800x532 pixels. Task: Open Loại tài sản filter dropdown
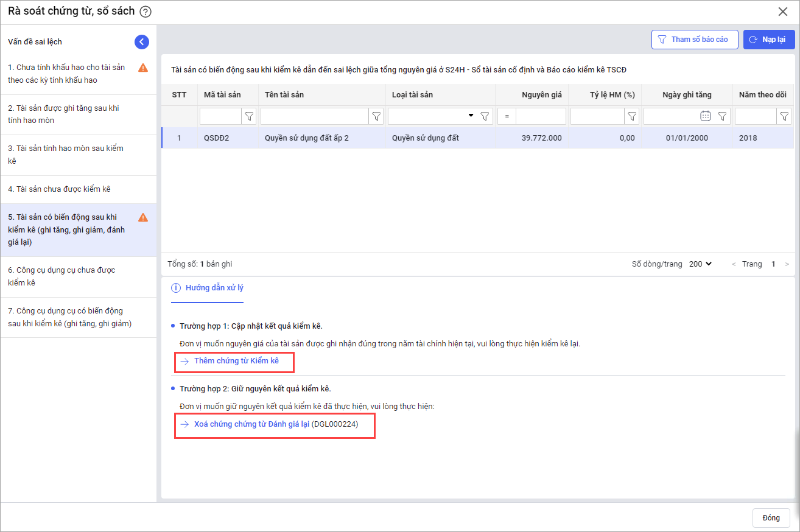tap(471, 116)
